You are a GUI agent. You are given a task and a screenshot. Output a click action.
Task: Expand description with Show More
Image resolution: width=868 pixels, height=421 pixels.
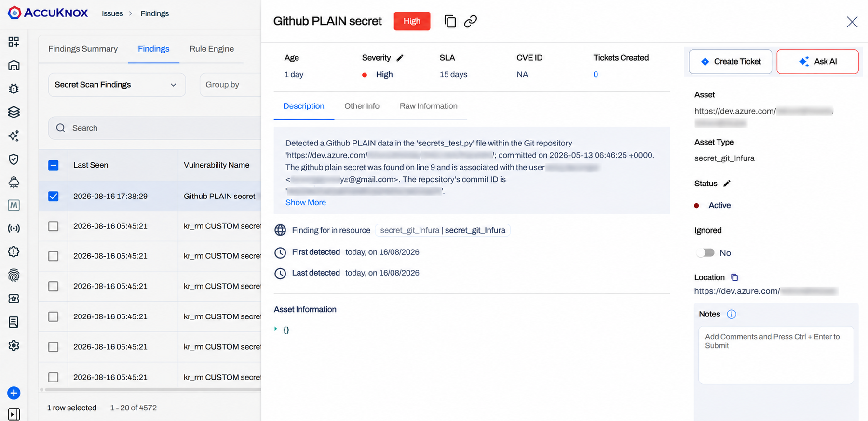pos(305,202)
